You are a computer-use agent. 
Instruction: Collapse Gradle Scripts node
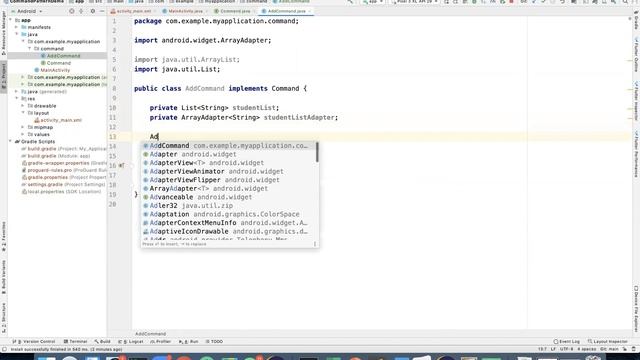[11, 142]
